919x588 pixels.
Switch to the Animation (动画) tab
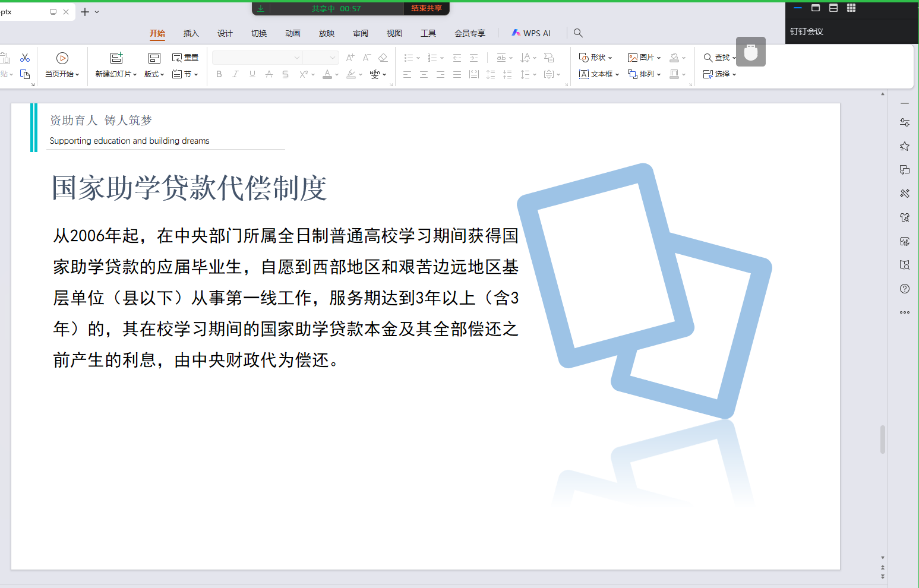(293, 33)
